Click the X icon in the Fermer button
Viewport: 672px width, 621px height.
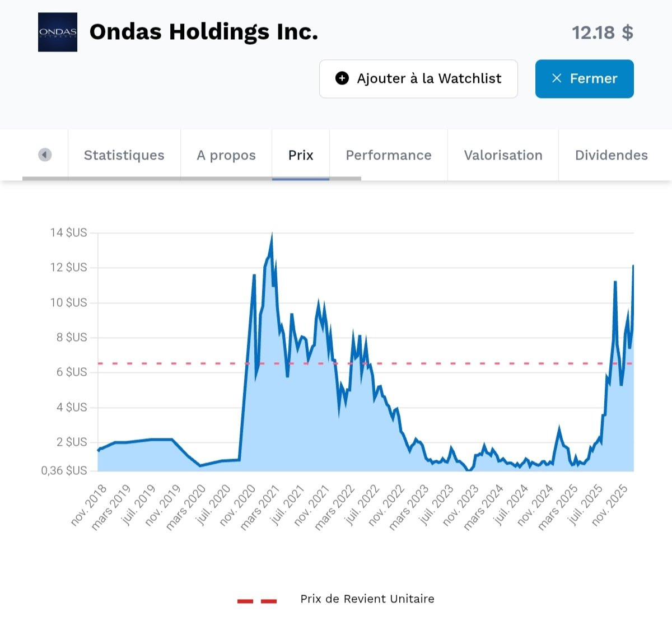pos(557,78)
